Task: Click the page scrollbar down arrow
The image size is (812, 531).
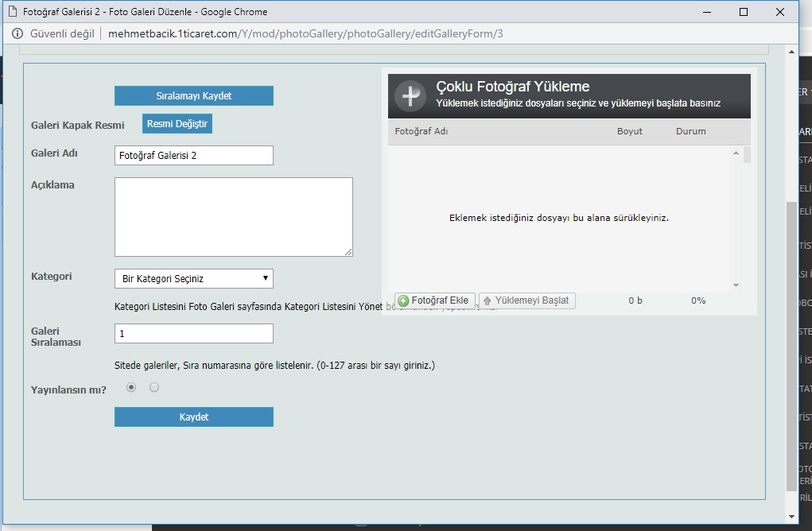Action: point(791,517)
